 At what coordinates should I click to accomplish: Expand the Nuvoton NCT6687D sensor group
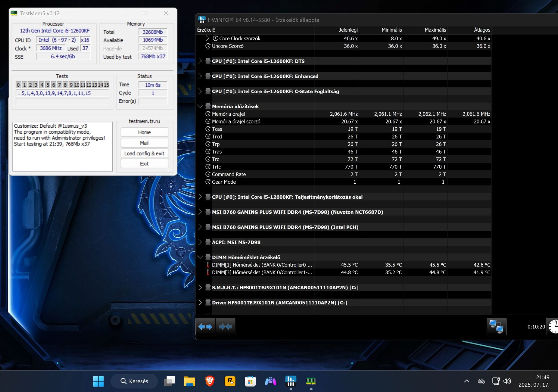click(x=200, y=212)
